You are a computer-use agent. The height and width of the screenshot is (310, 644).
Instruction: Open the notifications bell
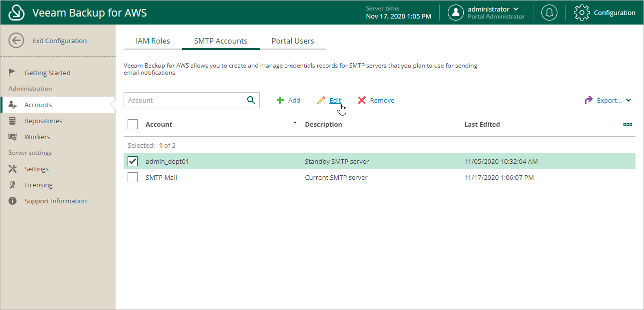(x=549, y=12)
